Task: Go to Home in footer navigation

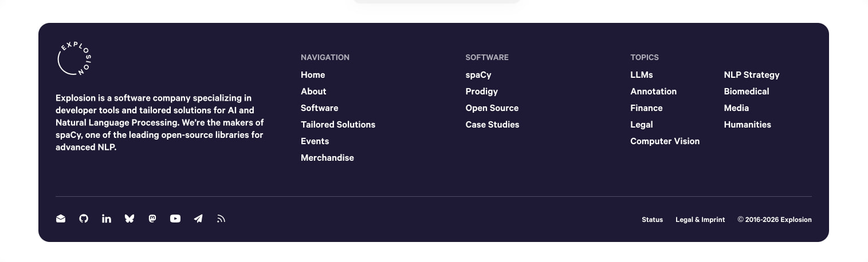Action: coord(313,75)
